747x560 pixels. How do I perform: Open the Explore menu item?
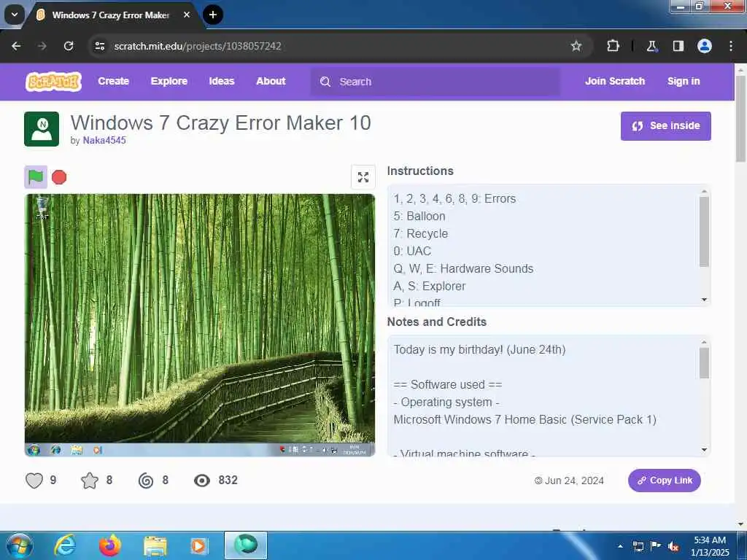[x=169, y=82]
